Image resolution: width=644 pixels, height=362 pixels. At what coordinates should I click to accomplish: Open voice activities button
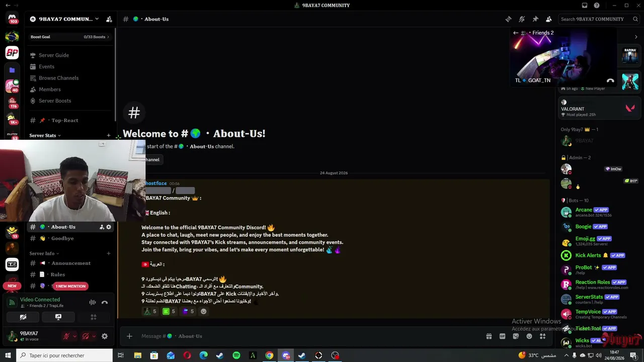[94, 317]
